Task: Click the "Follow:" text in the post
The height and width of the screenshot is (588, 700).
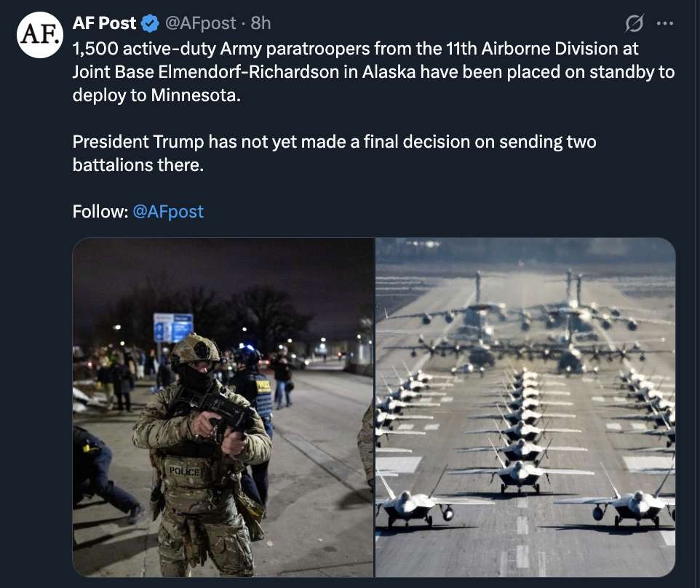Action: 100,212
